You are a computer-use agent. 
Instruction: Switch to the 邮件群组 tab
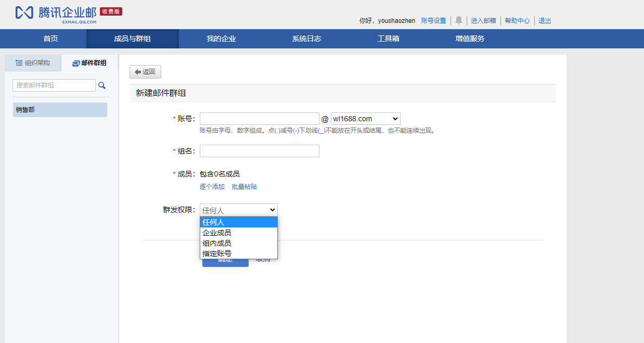[89, 63]
